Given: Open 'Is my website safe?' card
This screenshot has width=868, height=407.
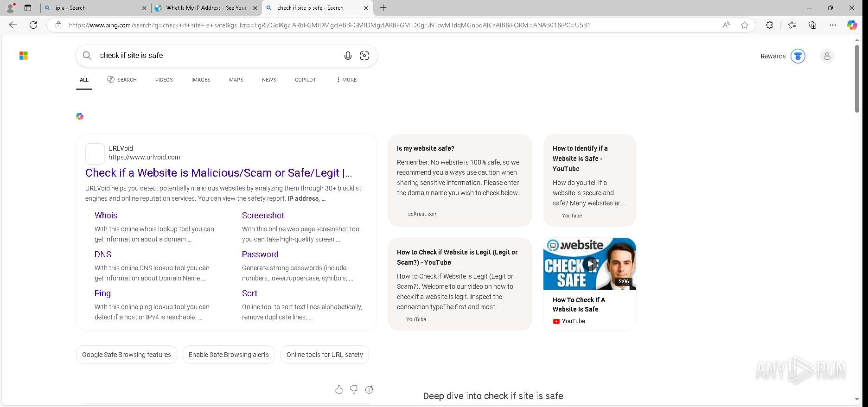Looking at the screenshot, I should pyautogui.click(x=460, y=180).
